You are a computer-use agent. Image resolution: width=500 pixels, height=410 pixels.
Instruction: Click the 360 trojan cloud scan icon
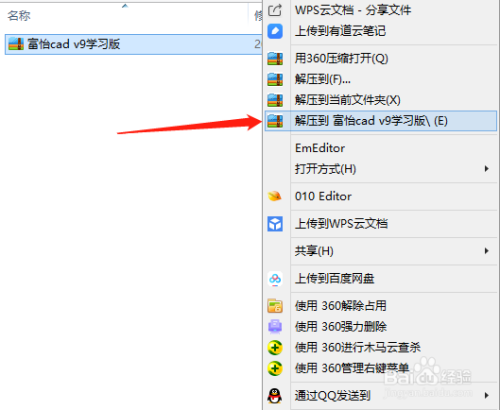(275, 348)
